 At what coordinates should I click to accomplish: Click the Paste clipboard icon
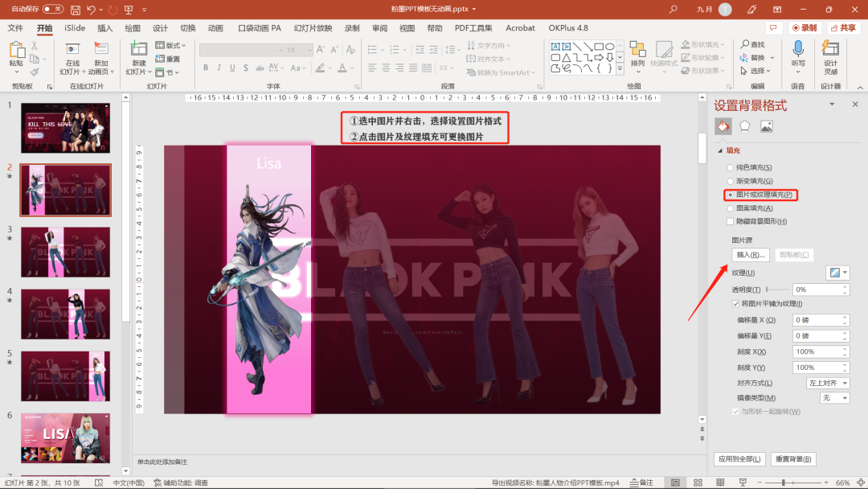point(16,53)
